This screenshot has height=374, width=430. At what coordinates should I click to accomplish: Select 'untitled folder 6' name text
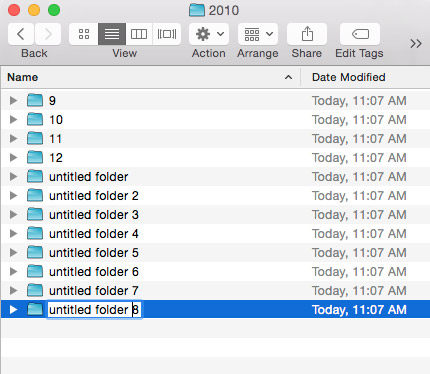pos(94,272)
